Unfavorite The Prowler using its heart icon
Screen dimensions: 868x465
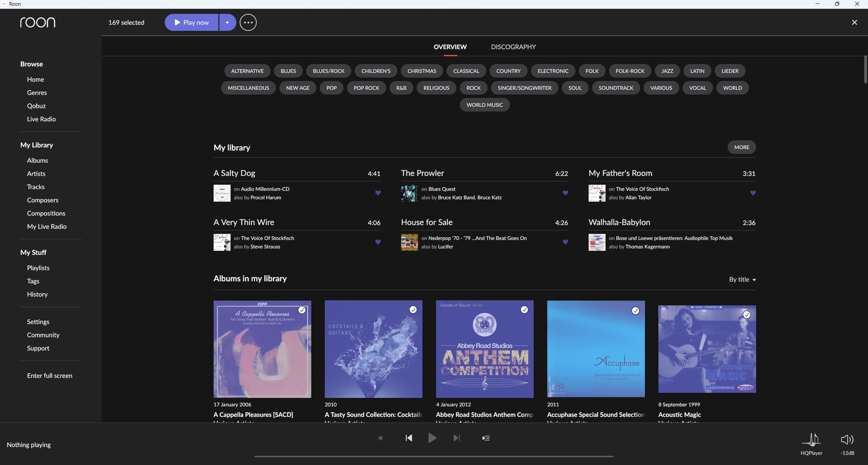[565, 193]
